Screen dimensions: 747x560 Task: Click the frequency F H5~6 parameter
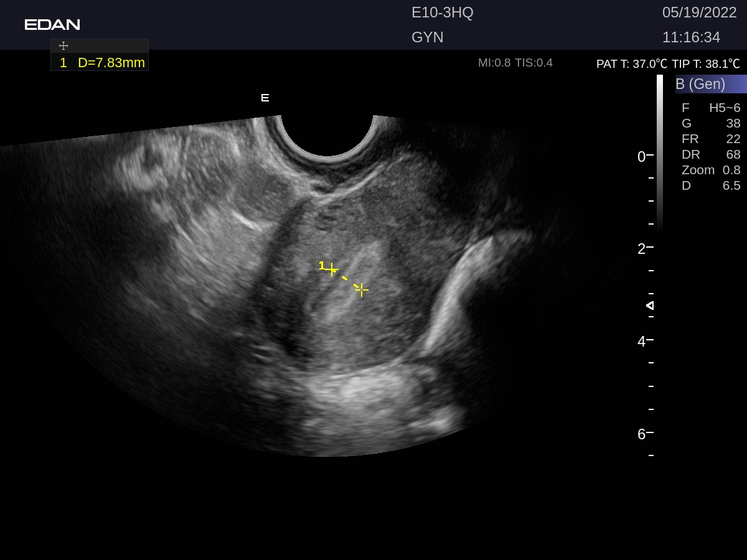coord(711,108)
